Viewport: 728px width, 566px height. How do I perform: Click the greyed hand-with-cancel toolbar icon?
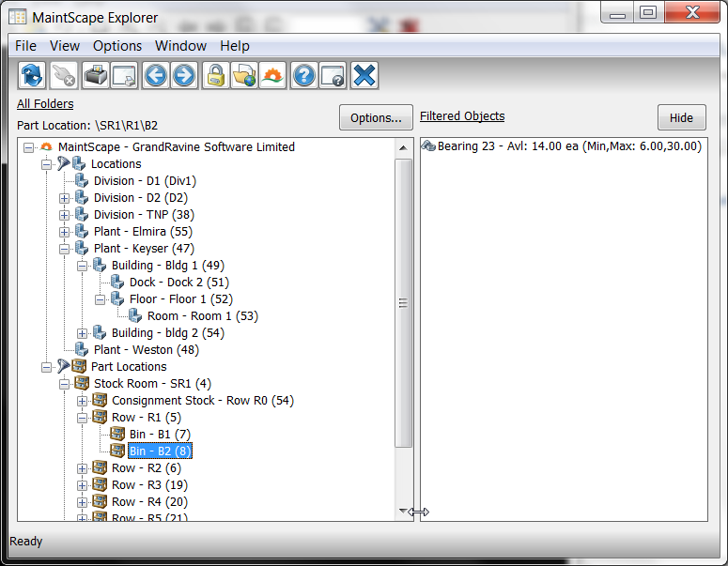[x=63, y=75]
